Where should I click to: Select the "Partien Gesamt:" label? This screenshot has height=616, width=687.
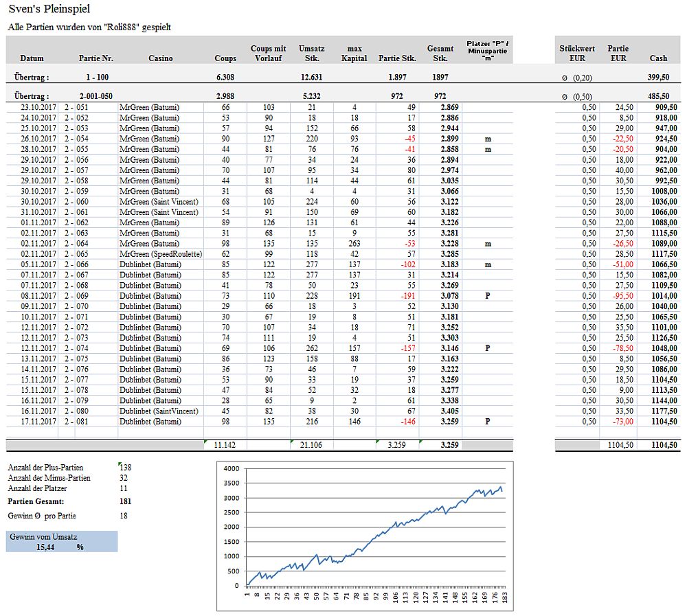coord(36,501)
